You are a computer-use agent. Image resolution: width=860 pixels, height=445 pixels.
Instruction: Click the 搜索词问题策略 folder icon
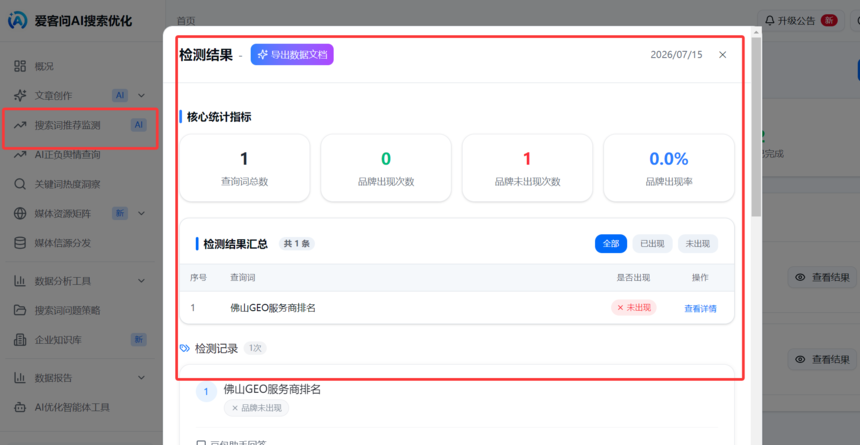tap(20, 310)
